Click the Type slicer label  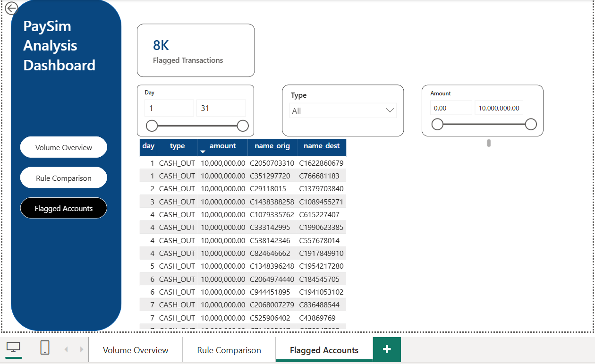coord(298,95)
